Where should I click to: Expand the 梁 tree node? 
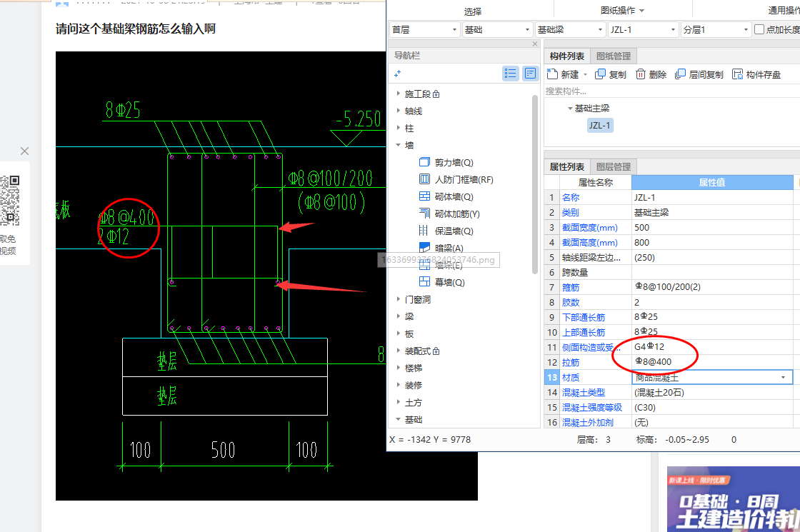[398, 316]
